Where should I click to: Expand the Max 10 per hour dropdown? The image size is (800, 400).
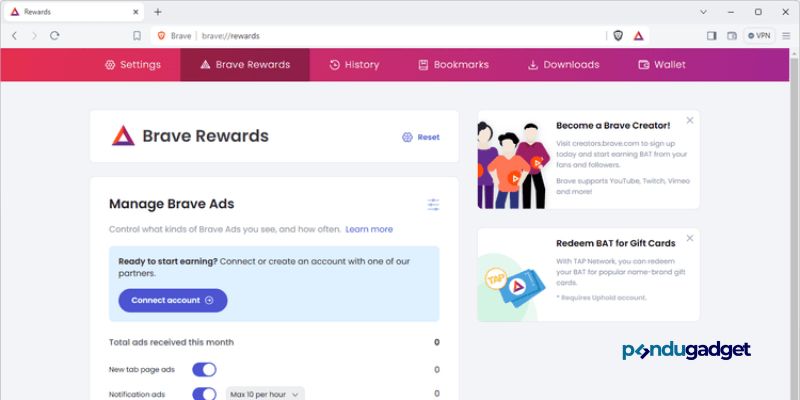(265, 394)
